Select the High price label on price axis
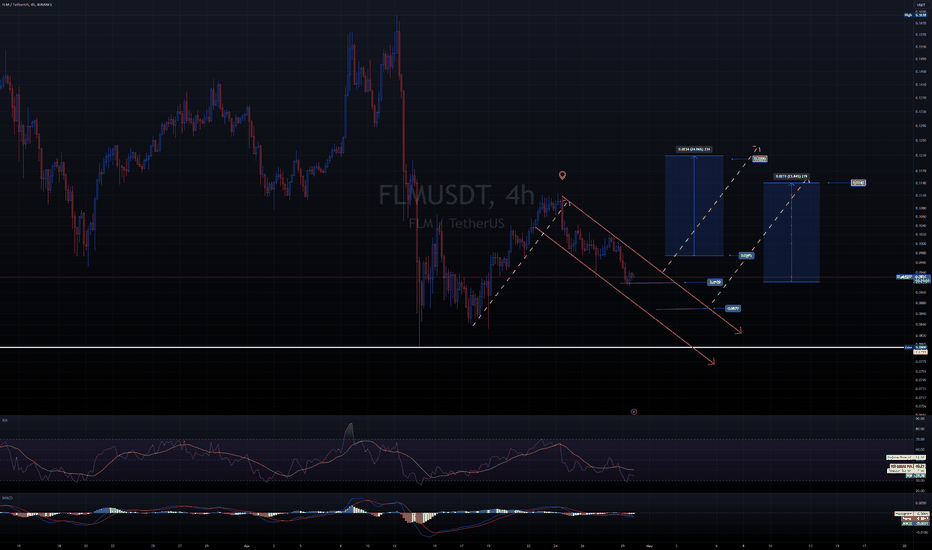 tap(916, 15)
